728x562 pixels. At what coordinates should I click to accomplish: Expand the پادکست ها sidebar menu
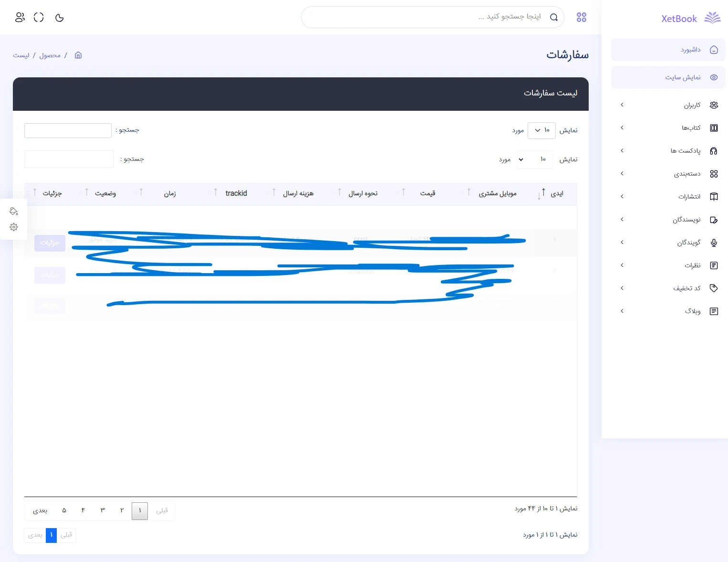click(x=668, y=151)
